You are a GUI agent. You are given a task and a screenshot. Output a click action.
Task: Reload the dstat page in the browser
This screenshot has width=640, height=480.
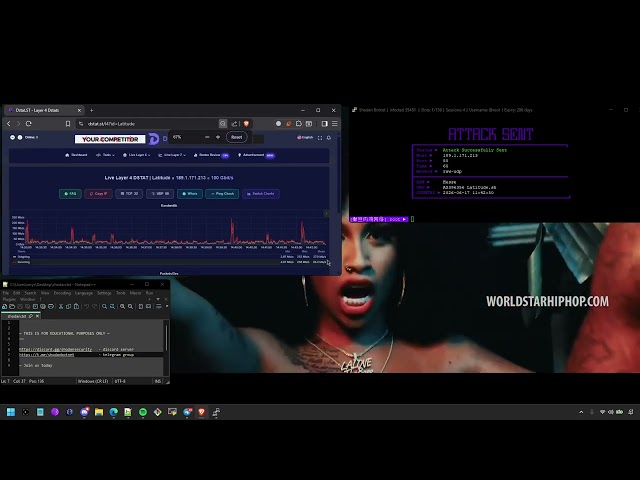(29, 124)
